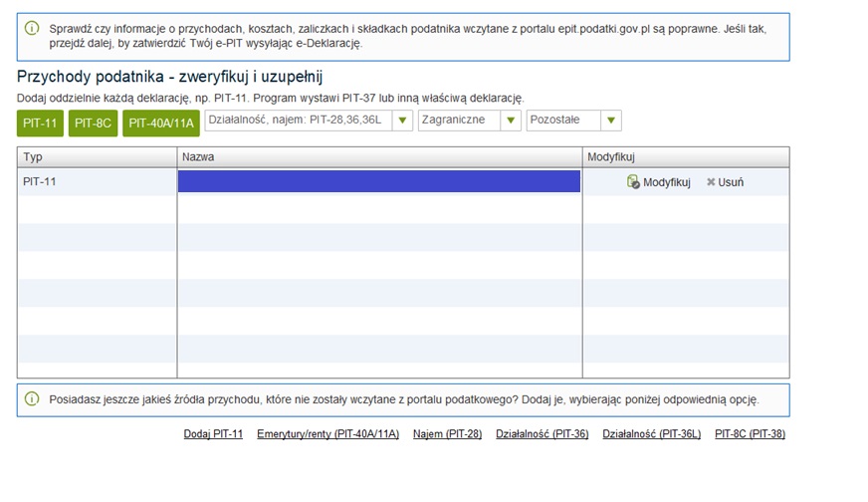Image resolution: width=868 pixels, height=502 pixels.
Task: Open the Pozostałe dropdown list
Action: [611, 121]
